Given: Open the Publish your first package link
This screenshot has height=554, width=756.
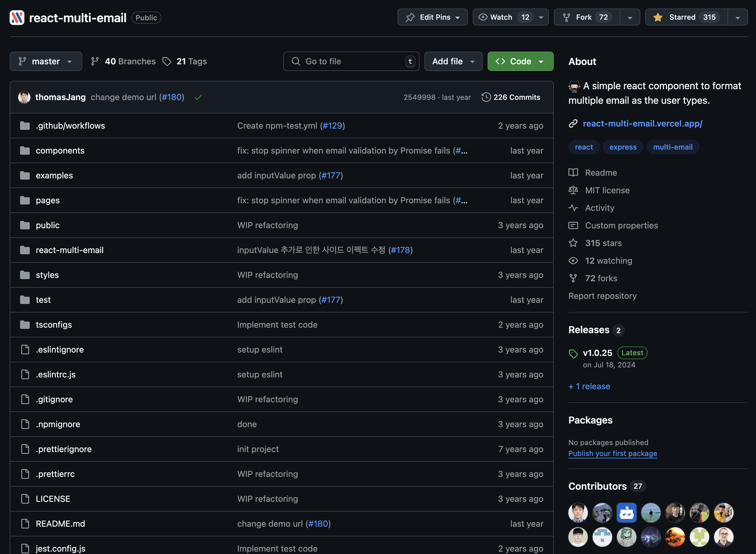Looking at the screenshot, I should (612, 453).
